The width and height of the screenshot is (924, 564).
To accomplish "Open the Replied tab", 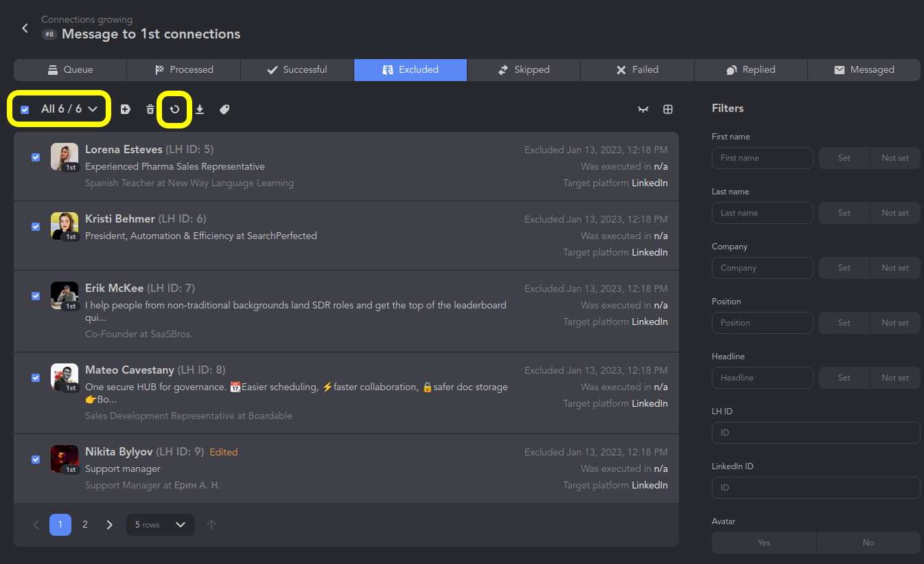I will click(x=750, y=70).
